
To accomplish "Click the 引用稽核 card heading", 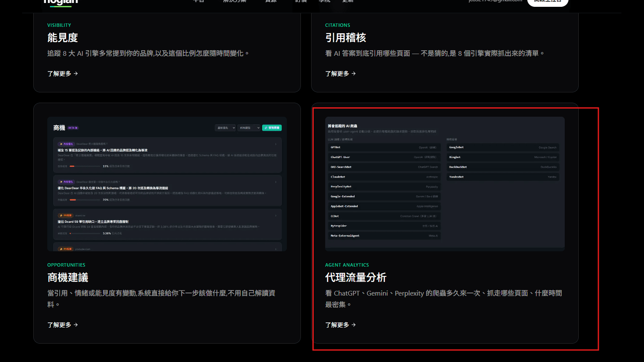I will (346, 38).
